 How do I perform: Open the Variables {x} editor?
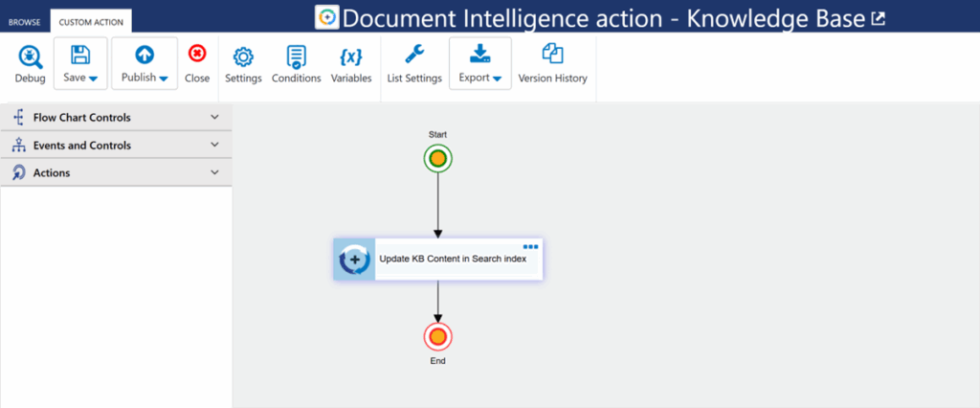[x=351, y=57]
